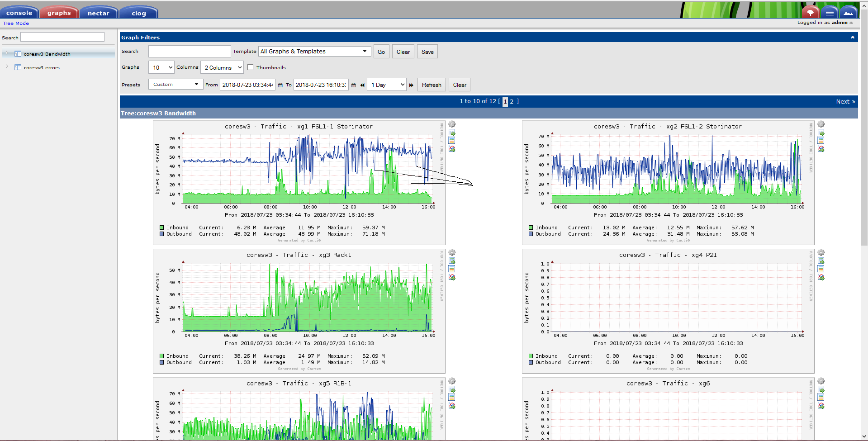Export xg3 Rack1 graph as CSV

click(x=452, y=261)
